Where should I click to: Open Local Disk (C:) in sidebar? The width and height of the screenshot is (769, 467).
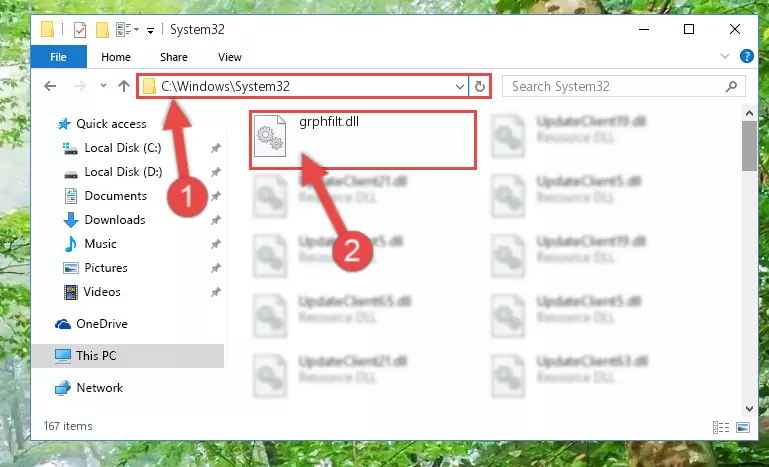tap(123, 148)
